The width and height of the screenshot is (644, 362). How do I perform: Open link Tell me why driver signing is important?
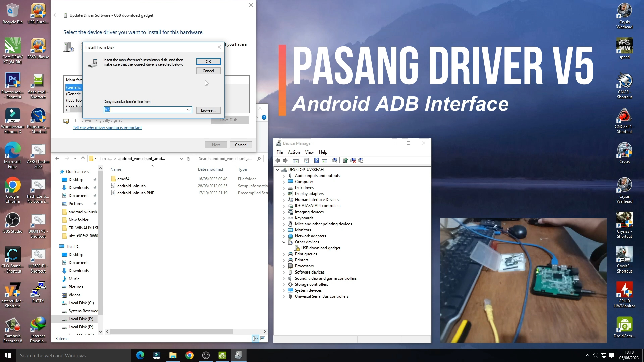(107, 128)
